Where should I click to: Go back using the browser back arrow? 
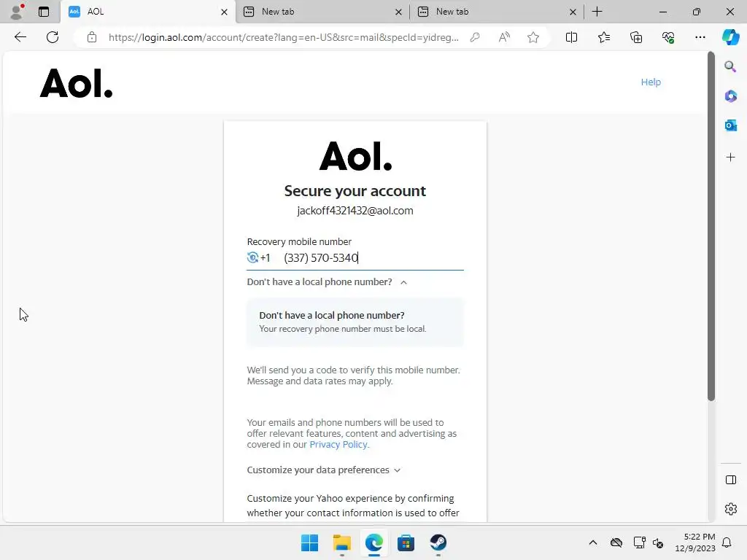point(20,37)
